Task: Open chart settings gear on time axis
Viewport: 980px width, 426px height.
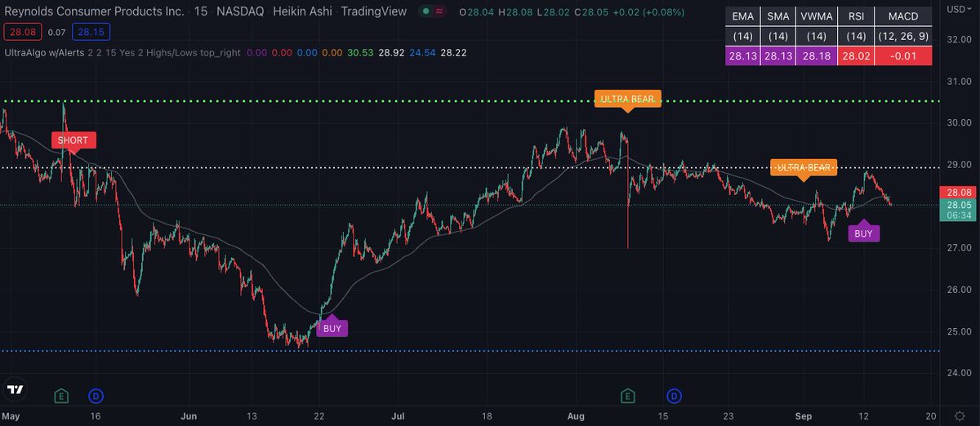Action: pyautogui.click(x=959, y=415)
